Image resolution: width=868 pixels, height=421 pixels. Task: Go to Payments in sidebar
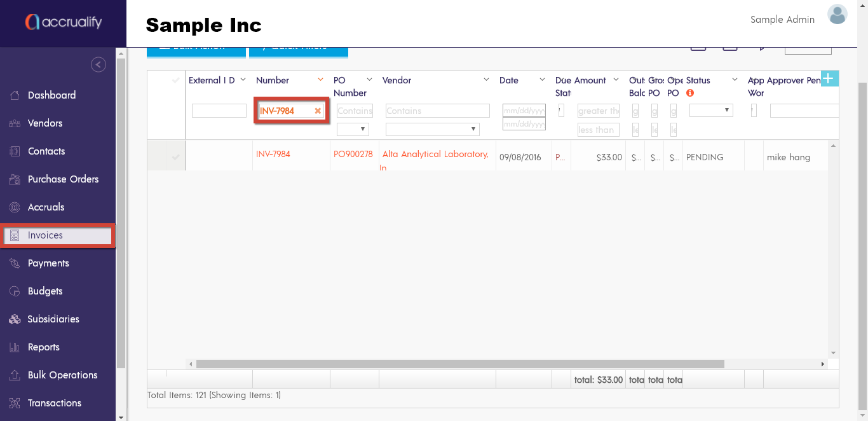[48, 263]
